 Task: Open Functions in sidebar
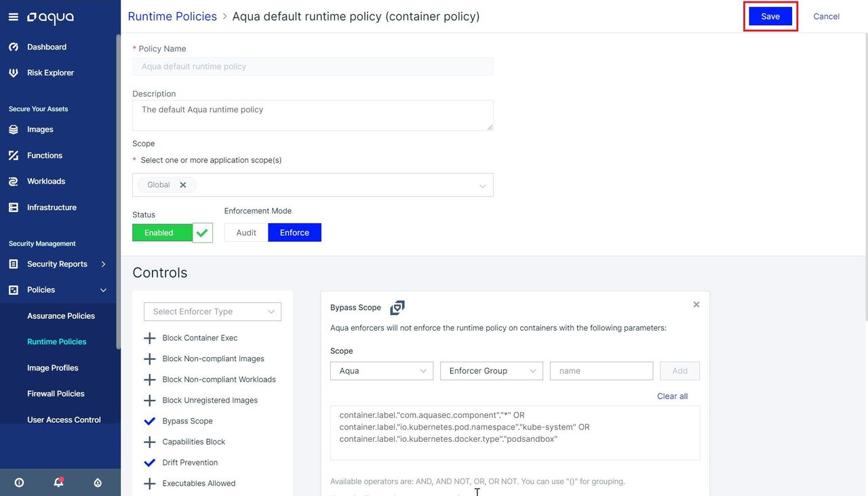coord(45,155)
